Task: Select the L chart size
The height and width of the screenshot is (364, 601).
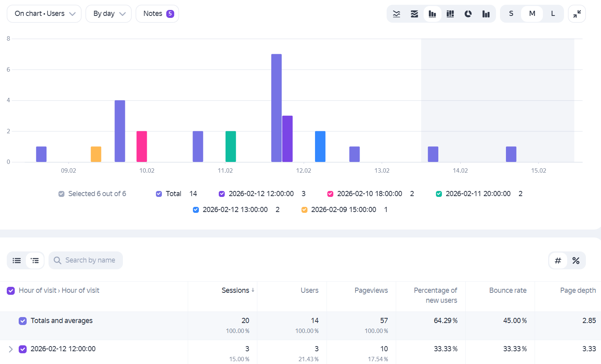Action: coord(553,14)
